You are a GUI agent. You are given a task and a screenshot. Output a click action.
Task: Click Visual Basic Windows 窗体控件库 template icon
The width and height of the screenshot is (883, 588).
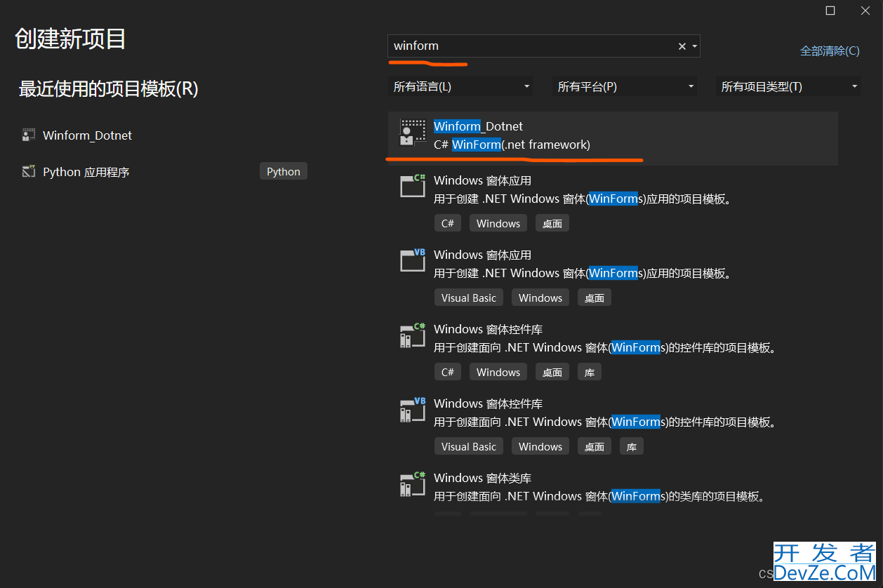point(413,410)
